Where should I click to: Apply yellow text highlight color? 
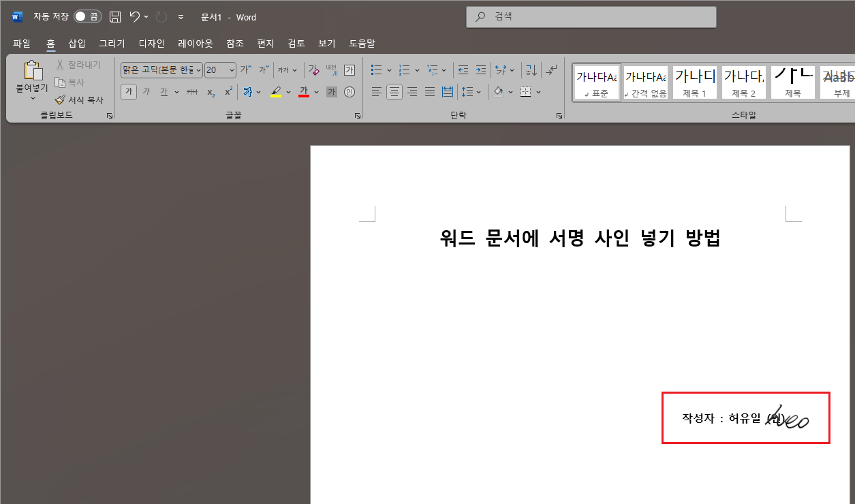[277, 91]
